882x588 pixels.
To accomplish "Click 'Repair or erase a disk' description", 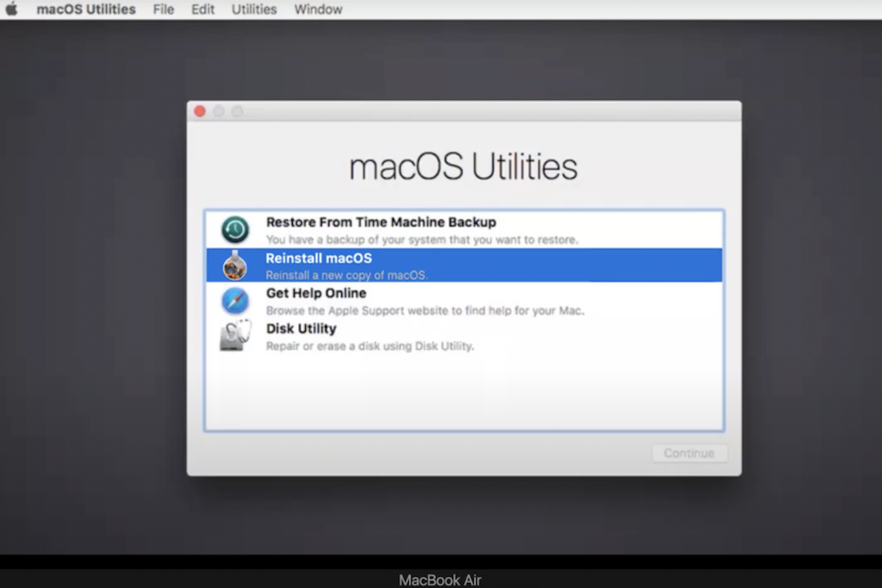I will tap(370, 346).
